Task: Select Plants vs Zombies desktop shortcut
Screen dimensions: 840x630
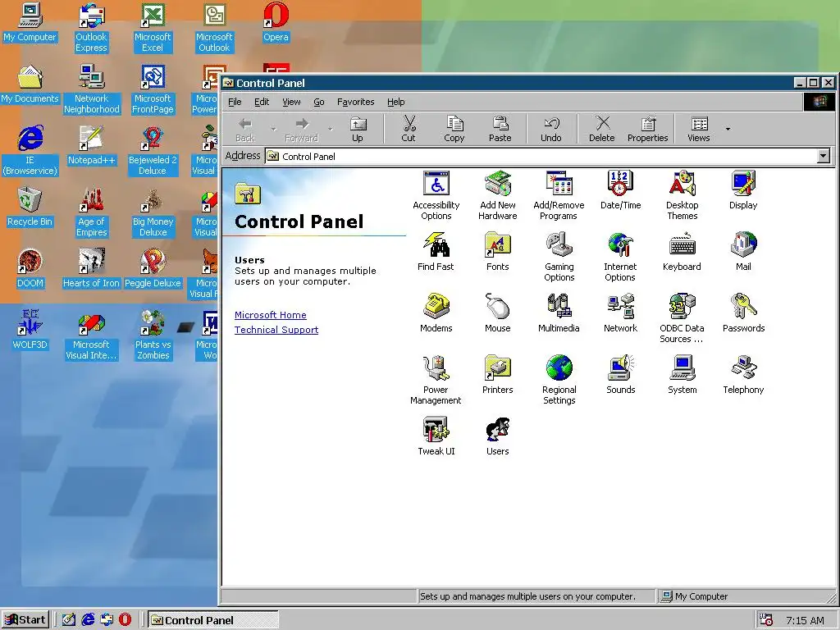Action: point(153,336)
